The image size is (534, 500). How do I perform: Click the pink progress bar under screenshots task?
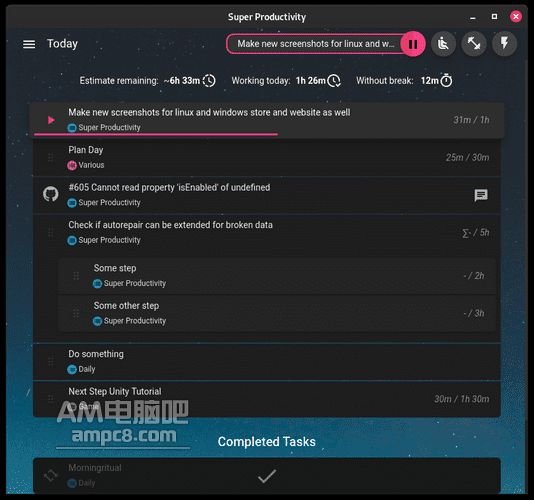pyautogui.click(x=156, y=135)
